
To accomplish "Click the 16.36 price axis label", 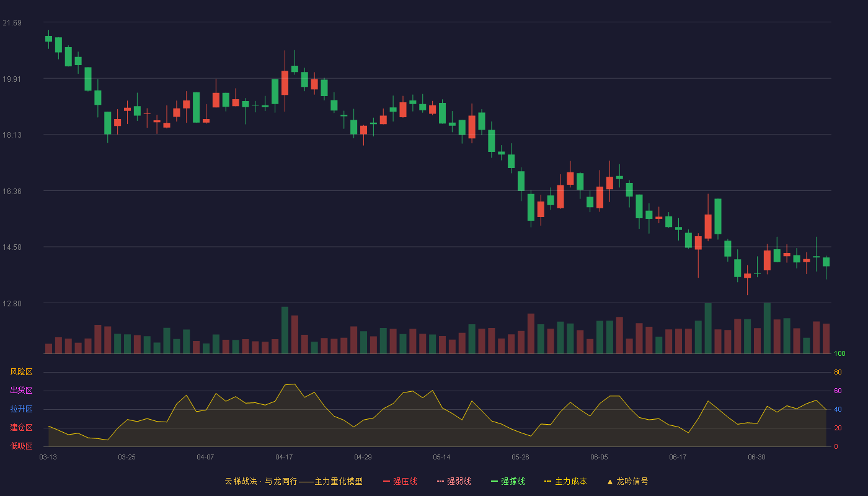I will [12, 192].
